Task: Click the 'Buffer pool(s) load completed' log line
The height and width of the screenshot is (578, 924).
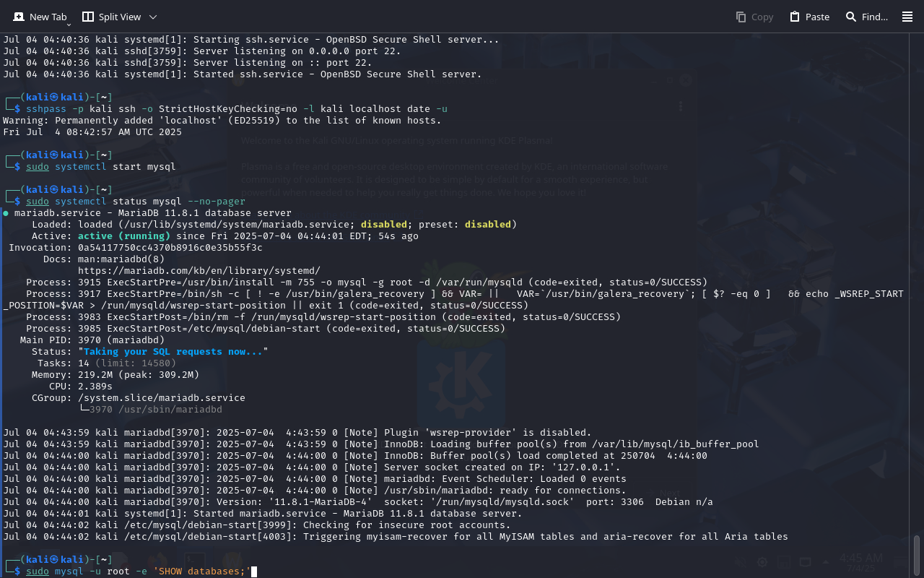Action: (x=355, y=456)
